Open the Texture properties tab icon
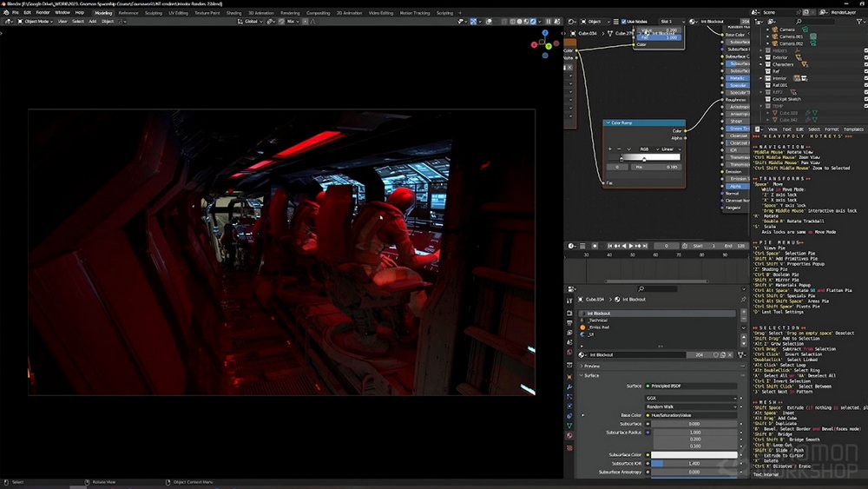Viewport: 868px width, 489px height. point(569,447)
